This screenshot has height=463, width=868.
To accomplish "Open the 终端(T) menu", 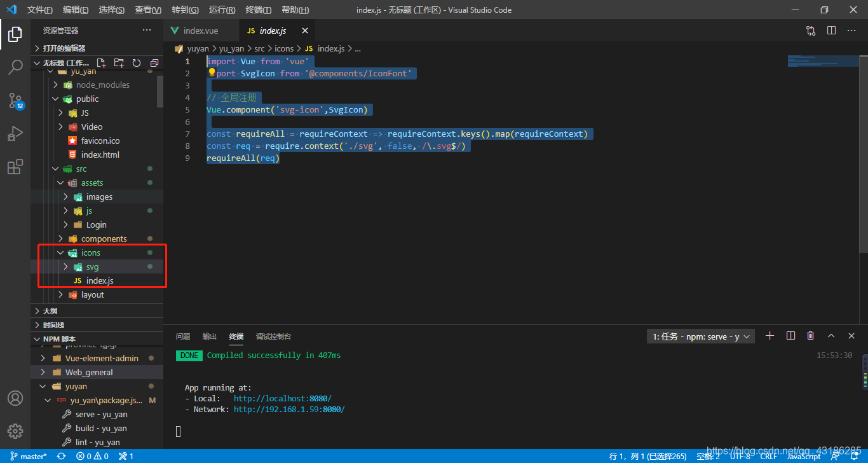I will pyautogui.click(x=258, y=10).
